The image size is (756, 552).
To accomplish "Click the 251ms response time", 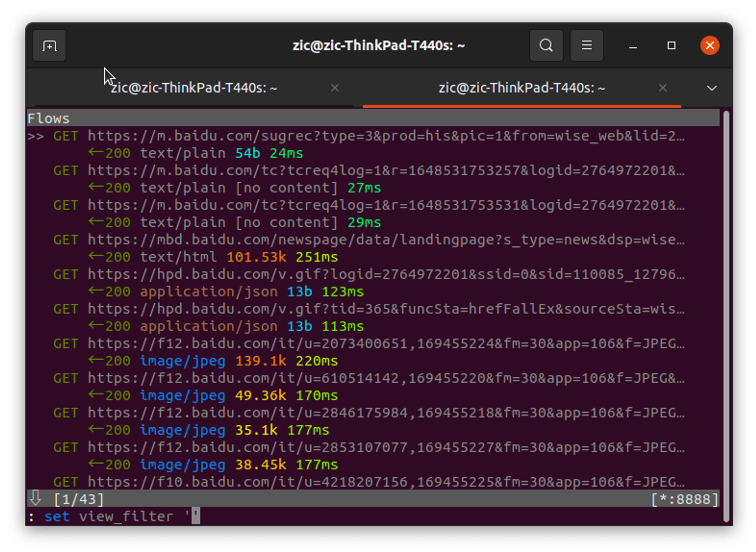I will click(317, 257).
